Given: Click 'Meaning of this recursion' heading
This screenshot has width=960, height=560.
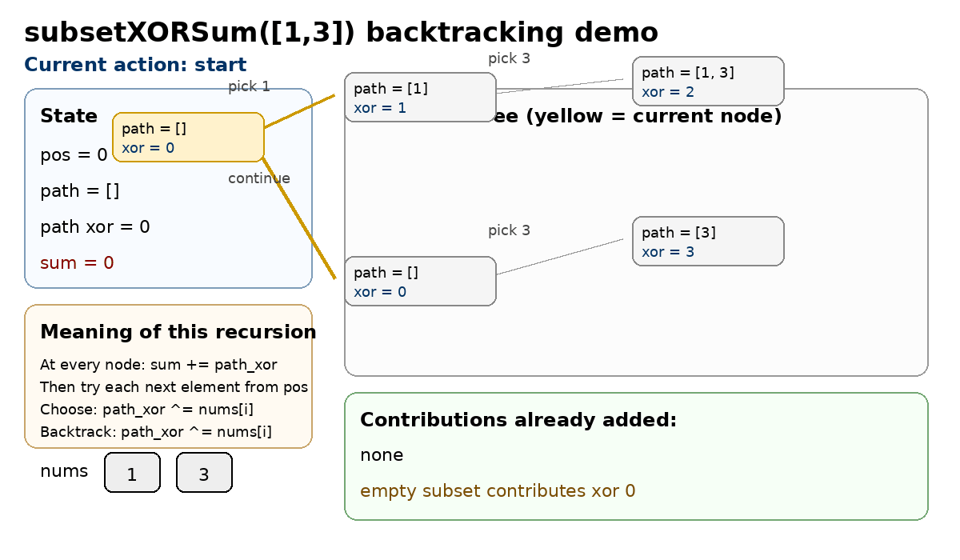Looking at the screenshot, I should tap(178, 333).
